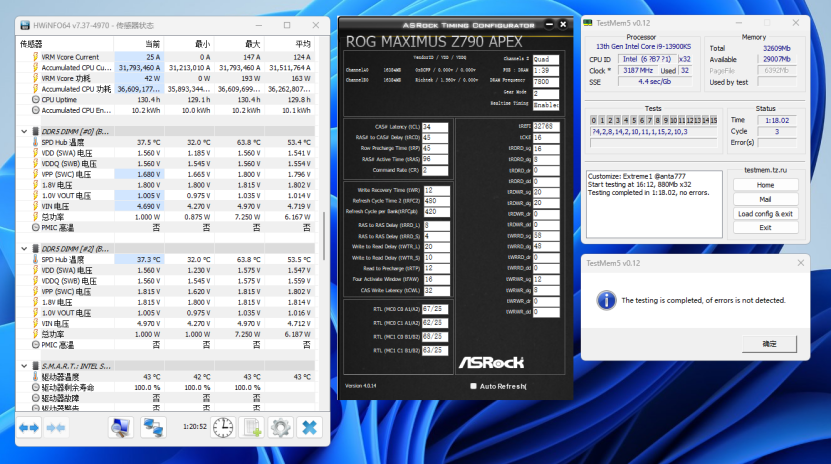
Task: Click clock icon beside CPU Uptime row
Action: 36,100
